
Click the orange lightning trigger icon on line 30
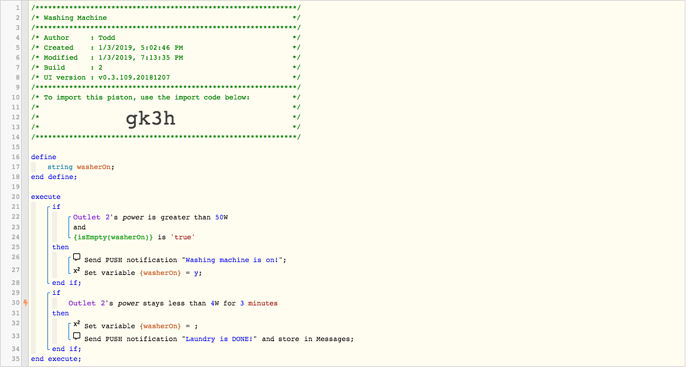pos(26,303)
